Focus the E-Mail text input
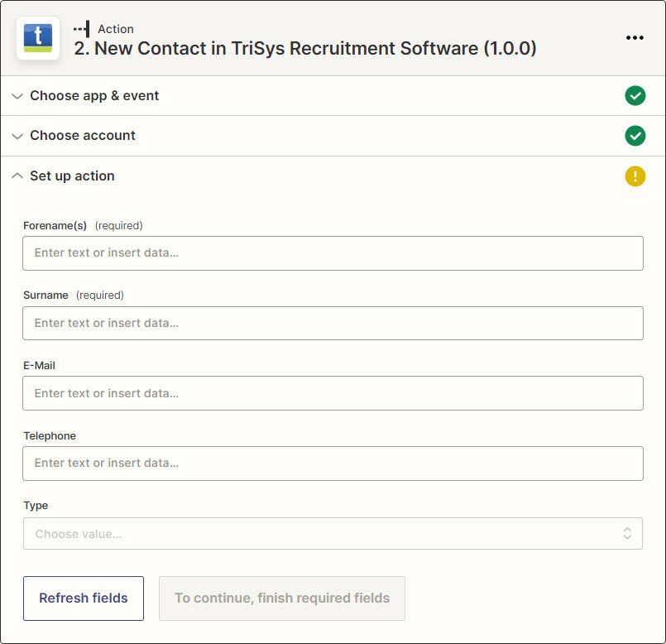This screenshot has height=644, width=666. (333, 393)
